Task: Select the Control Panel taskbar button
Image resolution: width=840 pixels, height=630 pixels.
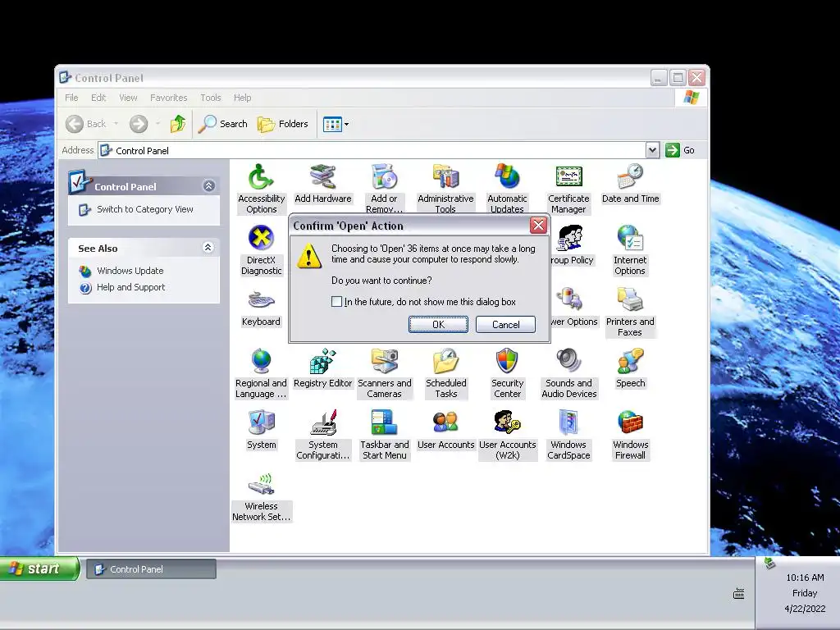Action: click(151, 569)
